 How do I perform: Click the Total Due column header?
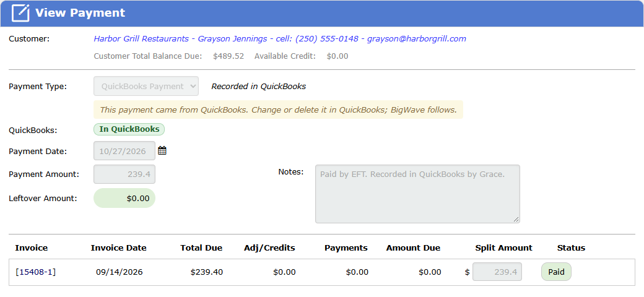pyautogui.click(x=201, y=247)
